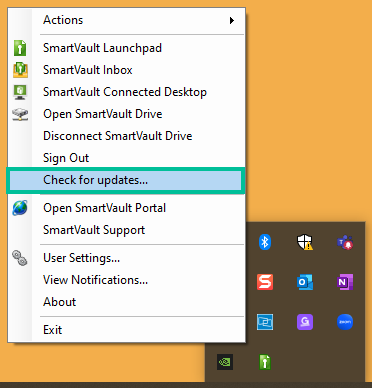
Task: Open the Microsoft Teams tray icon
Action: coord(345,242)
